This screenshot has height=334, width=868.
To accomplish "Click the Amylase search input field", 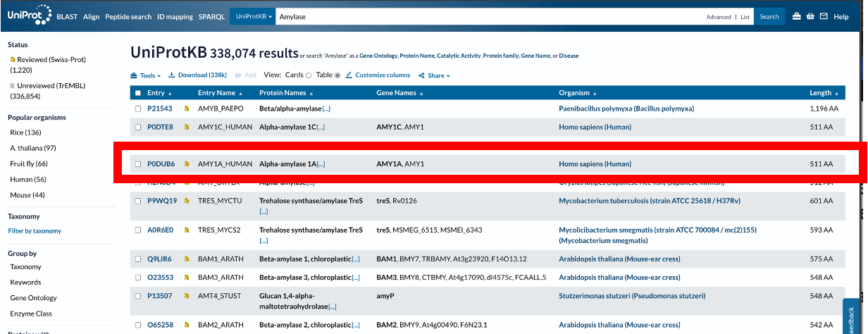I will pyautogui.click(x=486, y=16).
